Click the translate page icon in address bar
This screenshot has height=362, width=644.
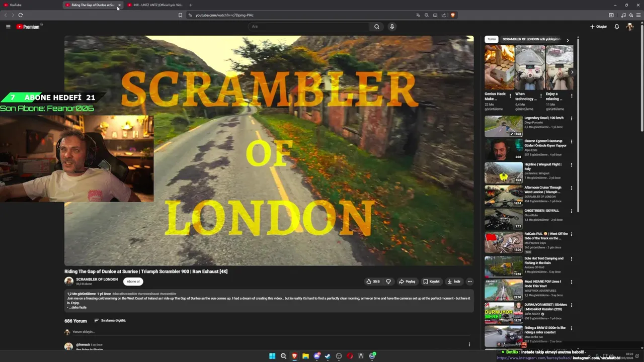pyautogui.click(x=418, y=15)
